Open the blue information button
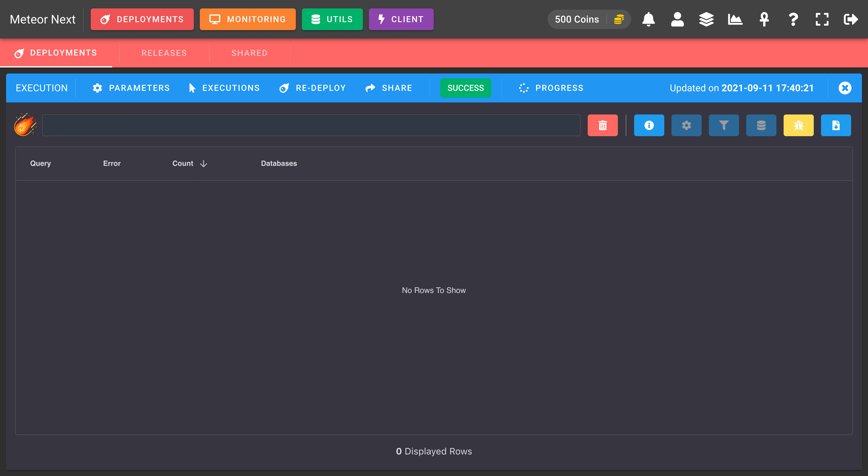The image size is (868, 476). pos(649,125)
